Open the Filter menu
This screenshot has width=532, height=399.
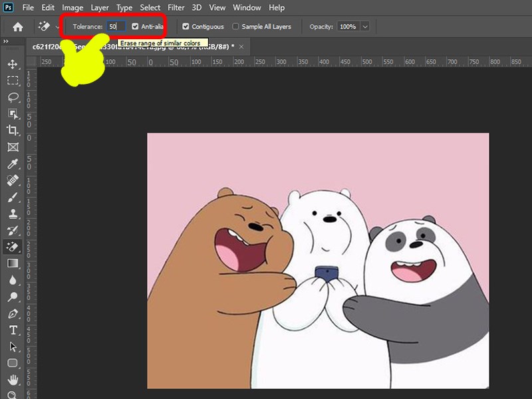176,7
